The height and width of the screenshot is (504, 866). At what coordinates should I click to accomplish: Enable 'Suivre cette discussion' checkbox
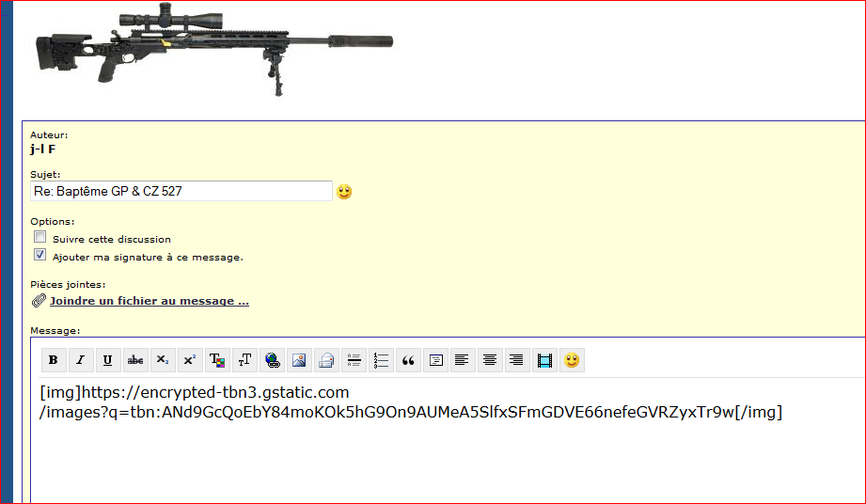[40, 238]
